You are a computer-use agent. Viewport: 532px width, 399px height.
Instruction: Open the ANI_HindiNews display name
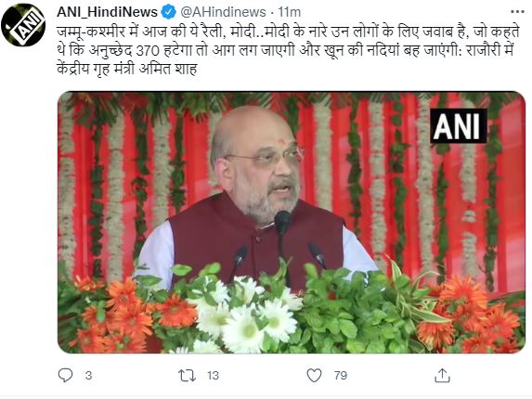pyautogui.click(x=107, y=12)
